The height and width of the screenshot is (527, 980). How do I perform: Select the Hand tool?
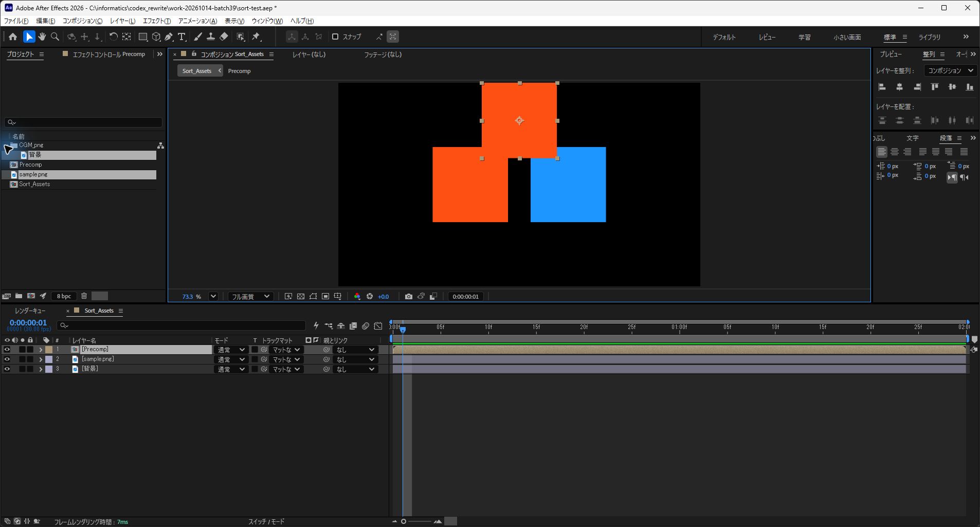pos(42,37)
